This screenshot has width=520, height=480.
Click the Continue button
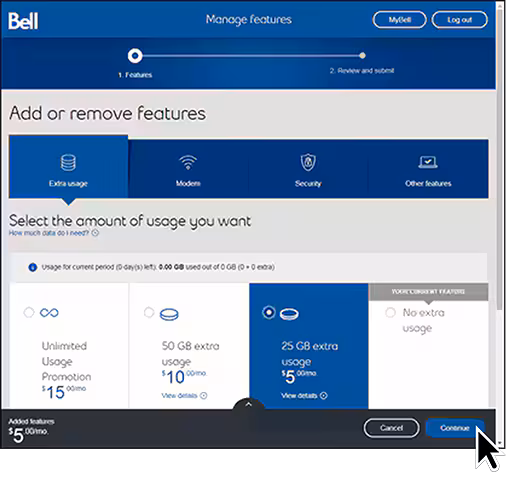tap(455, 428)
